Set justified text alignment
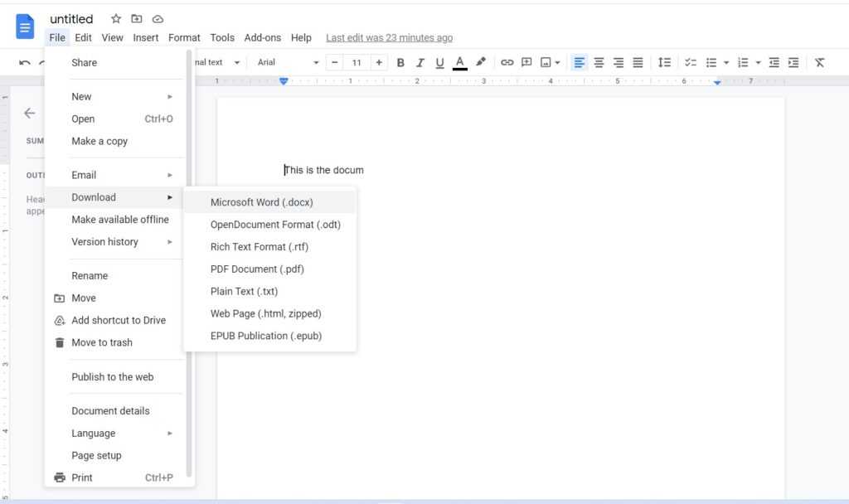The image size is (849, 504). (638, 63)
